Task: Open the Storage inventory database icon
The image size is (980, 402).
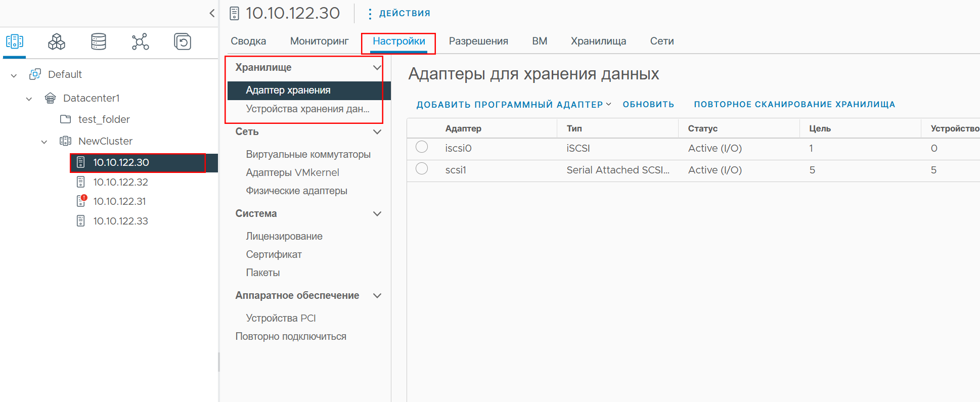Action: click(99, 41)
